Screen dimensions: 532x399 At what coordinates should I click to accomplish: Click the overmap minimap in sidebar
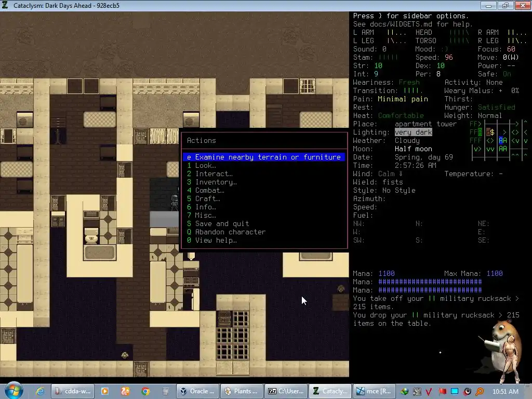point(498,140)
